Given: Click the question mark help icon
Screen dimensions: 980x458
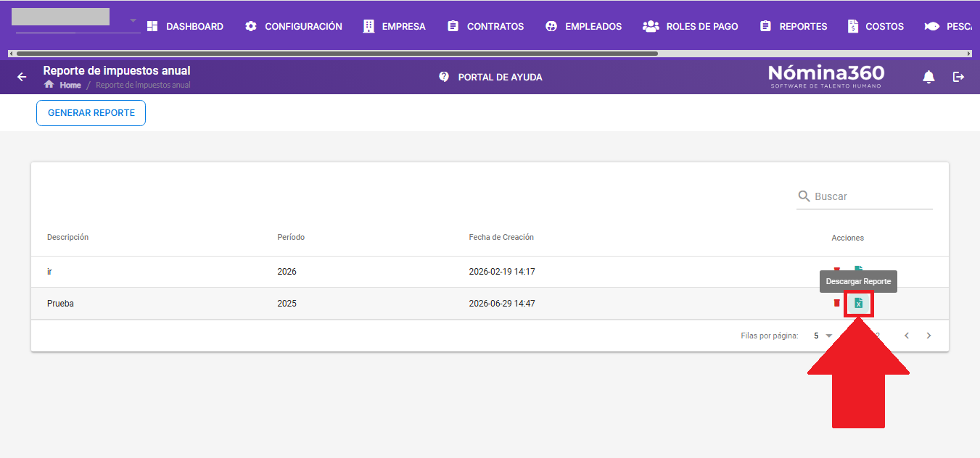Looking at the screenshot, I should (x=444, y=77).
